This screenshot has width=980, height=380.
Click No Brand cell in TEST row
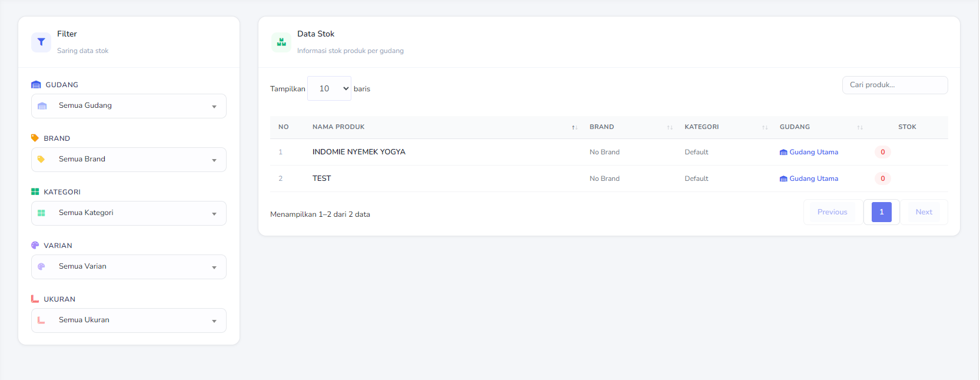click(x=604, y=179)
